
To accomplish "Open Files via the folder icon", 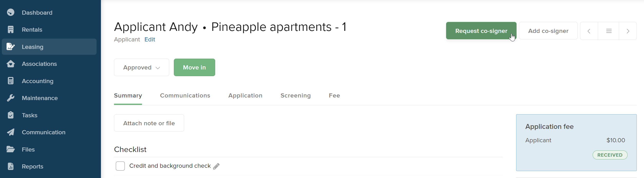I will pyautogui.click(x=11, y=149).
